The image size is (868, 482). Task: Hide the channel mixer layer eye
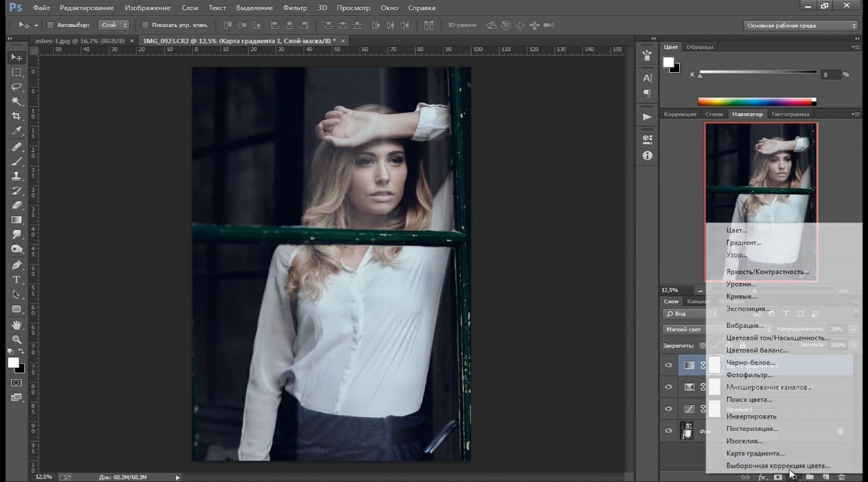(x=669, y=387)
